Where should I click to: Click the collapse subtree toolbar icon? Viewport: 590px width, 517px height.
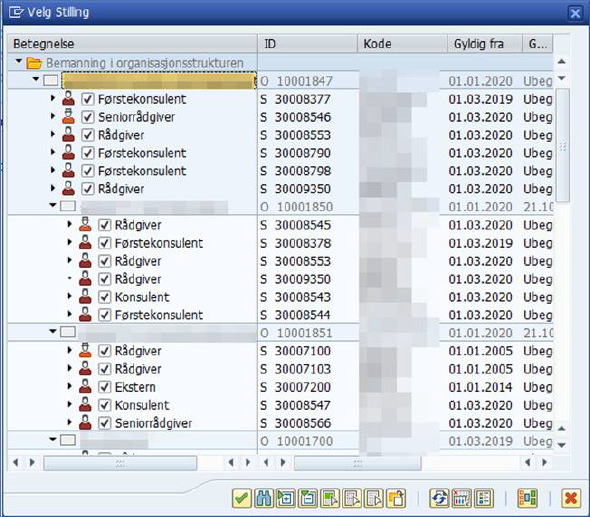click(308, 499)
